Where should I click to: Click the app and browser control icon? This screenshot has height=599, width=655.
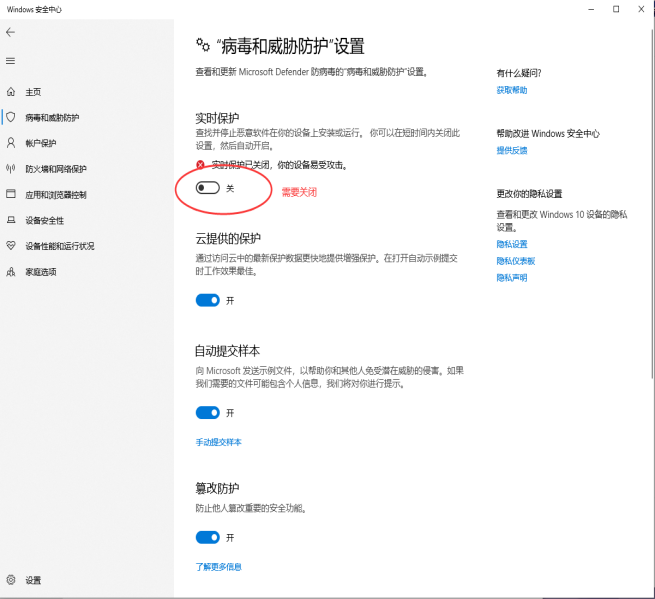click(x=11, y=194)
